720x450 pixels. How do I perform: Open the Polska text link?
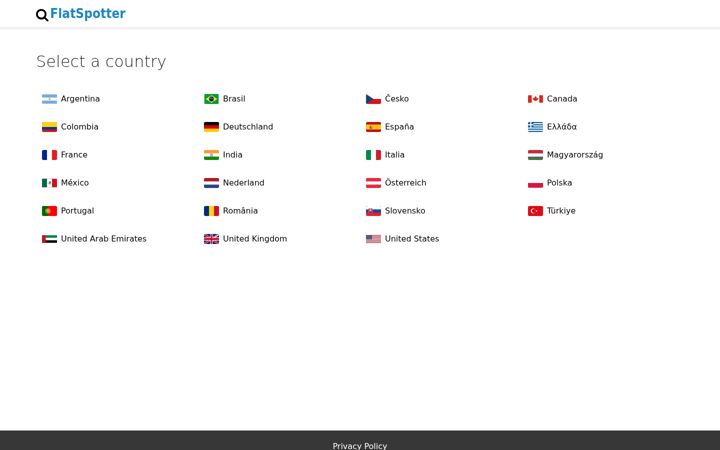(x=560, y=183)
